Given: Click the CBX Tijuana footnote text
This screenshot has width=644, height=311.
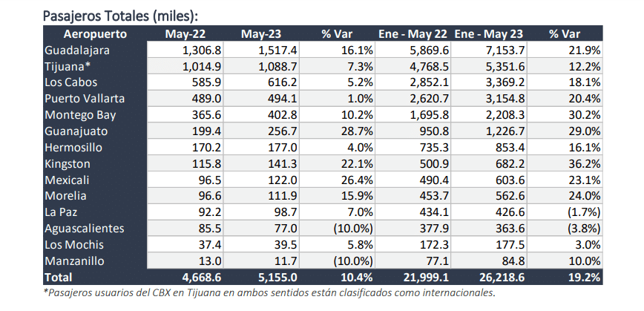Looking at the screenshot, I should tap(269, 292).
